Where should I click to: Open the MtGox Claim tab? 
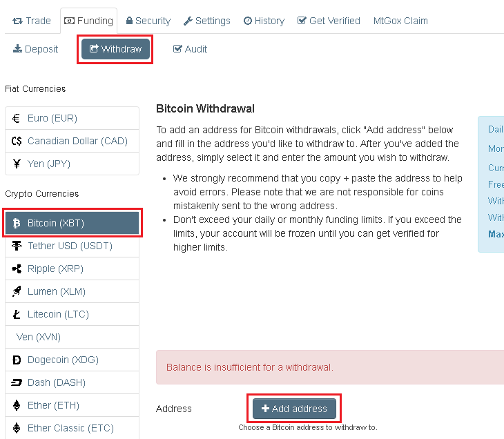(x=400, y=21)
